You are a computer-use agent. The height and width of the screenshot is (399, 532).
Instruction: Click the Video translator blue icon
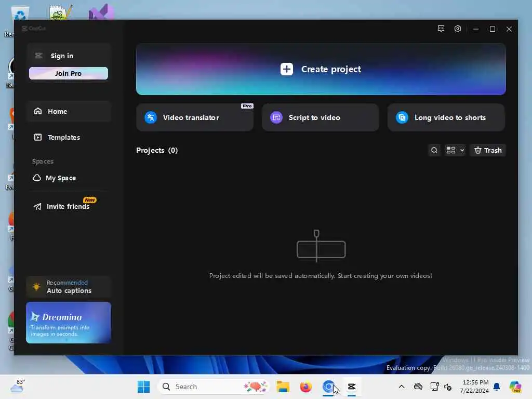coord(151,117)
